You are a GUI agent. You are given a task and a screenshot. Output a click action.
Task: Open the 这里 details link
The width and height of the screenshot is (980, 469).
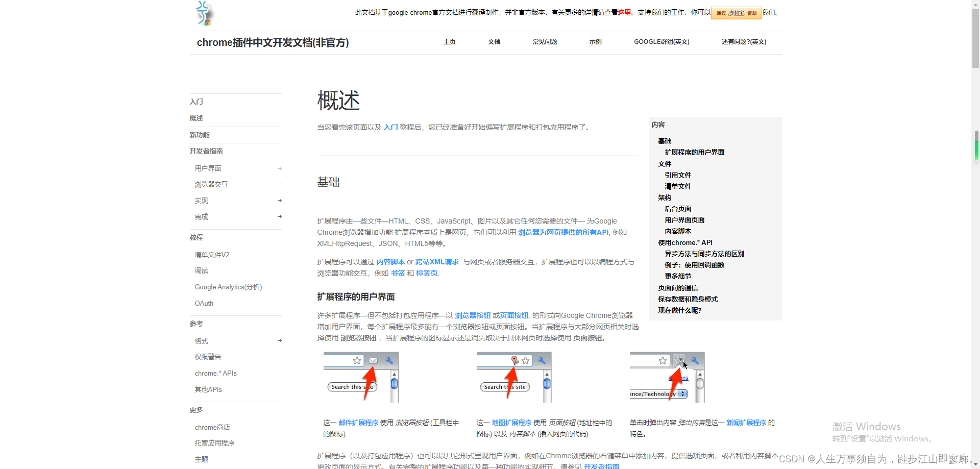624,12
